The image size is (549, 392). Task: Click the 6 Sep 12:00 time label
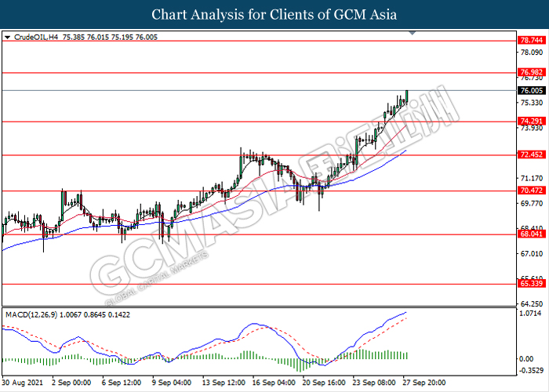pos(121,383)
